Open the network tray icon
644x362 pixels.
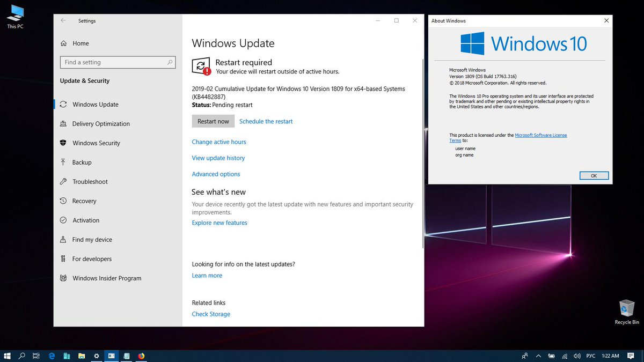tap(565, 356)
